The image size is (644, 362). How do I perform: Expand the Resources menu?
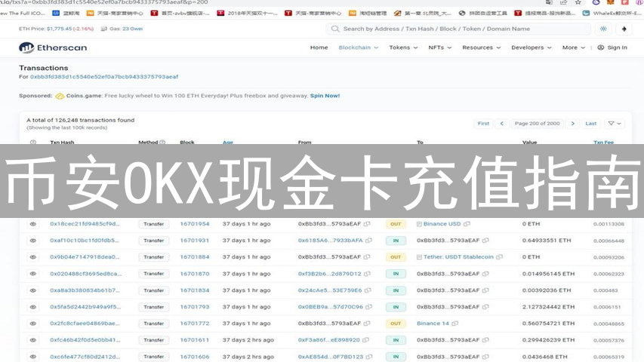tap(482, 48)
